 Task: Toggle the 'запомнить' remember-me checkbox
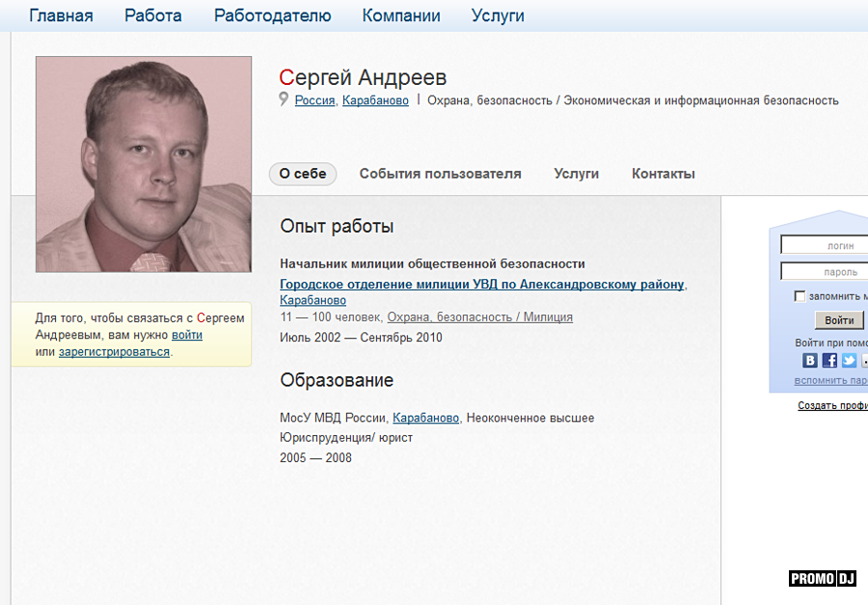[x=800, y=296]
